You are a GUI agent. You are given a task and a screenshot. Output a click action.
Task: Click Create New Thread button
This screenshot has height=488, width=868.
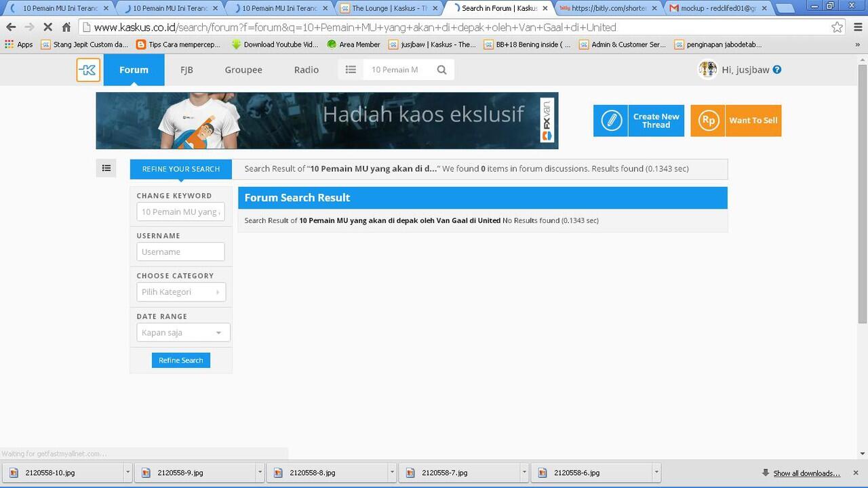pyautogui.click(x=639, y=121)
